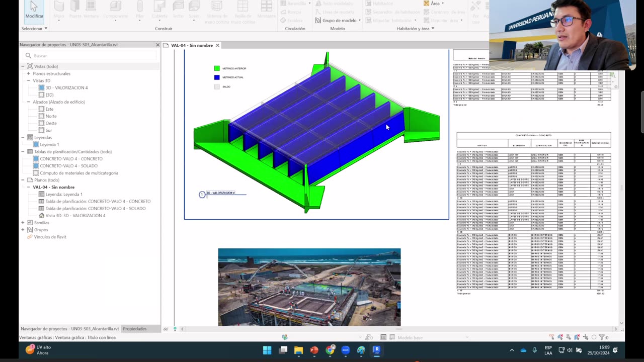Collapse the Vistas 3D node
Viewport: 644px width, 362px height.
pos(29,80)
